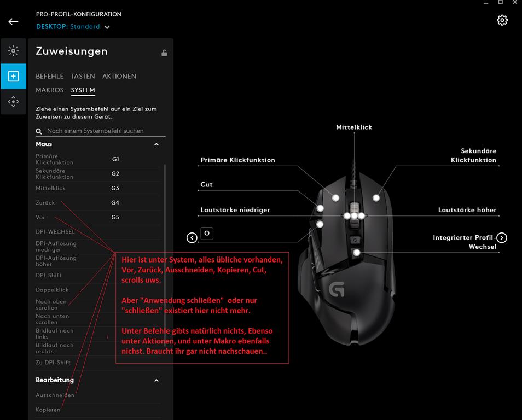Screen dimensions: 522x420
Task: Switch to the AKTIONEN tab
Action: click(119, 76)
